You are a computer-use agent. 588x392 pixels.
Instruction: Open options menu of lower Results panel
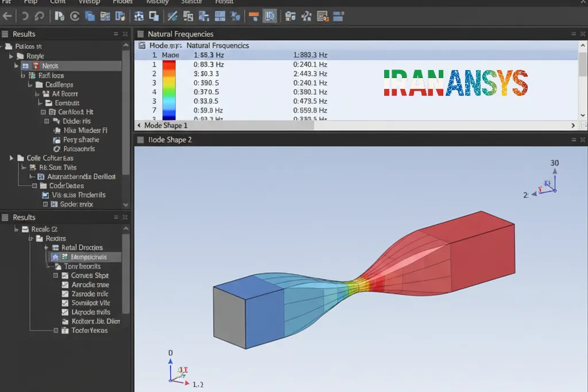pyautogui.click(x=116, y=218)
